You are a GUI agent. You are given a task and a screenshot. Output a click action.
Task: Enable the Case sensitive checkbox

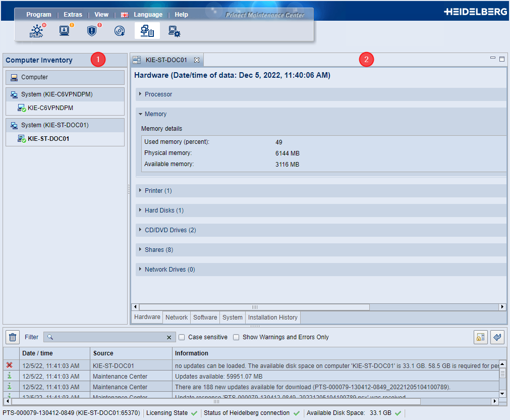pos(182,337)
